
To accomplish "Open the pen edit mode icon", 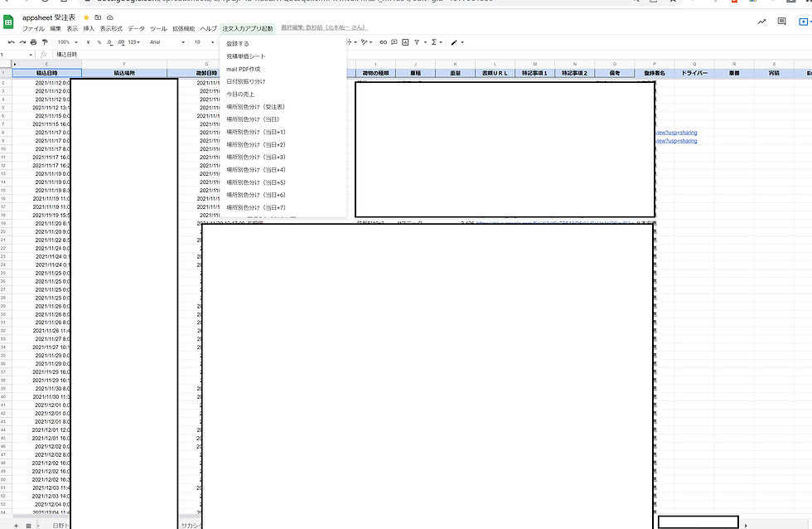I will [x=454, y=42].
